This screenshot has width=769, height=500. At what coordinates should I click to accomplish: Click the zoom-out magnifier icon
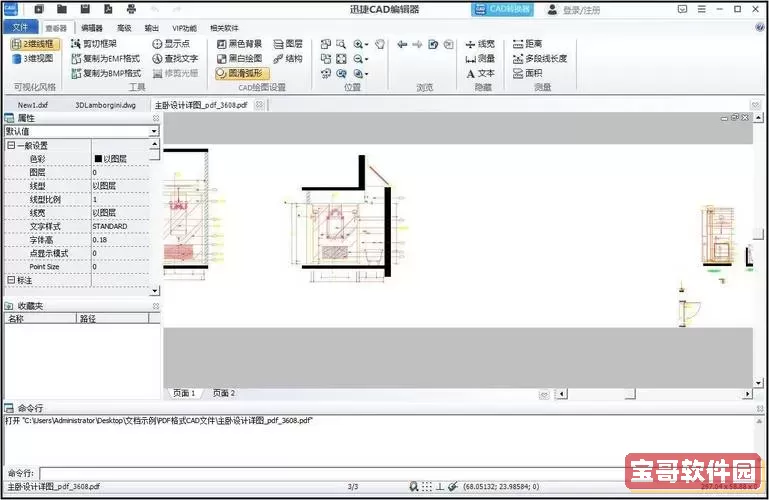click(358, 59)
